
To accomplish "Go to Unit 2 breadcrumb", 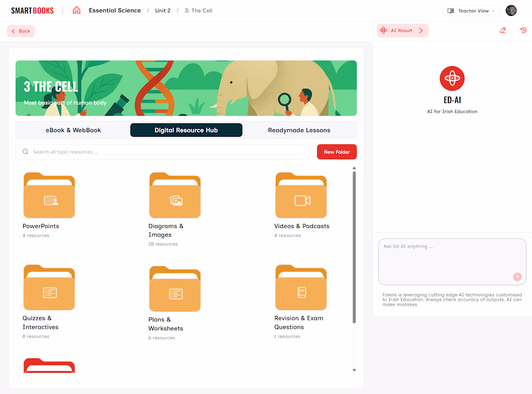I will pyautogui.click(x=163, y=11).
